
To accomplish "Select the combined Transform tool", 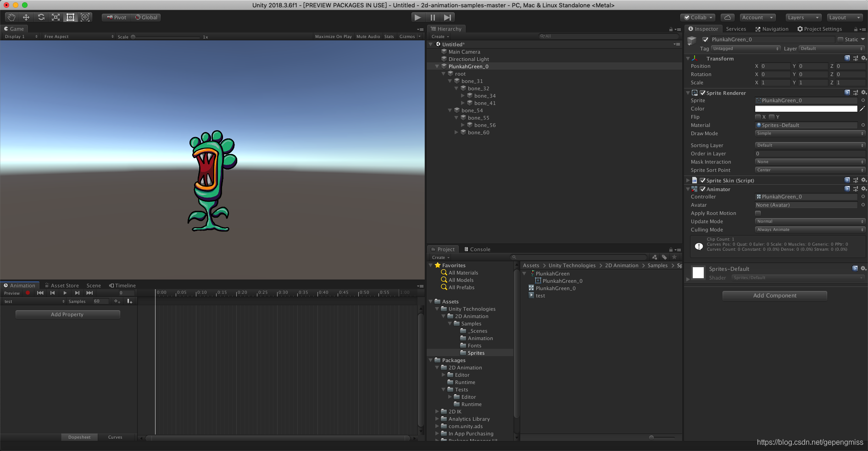I will (85, 17).
